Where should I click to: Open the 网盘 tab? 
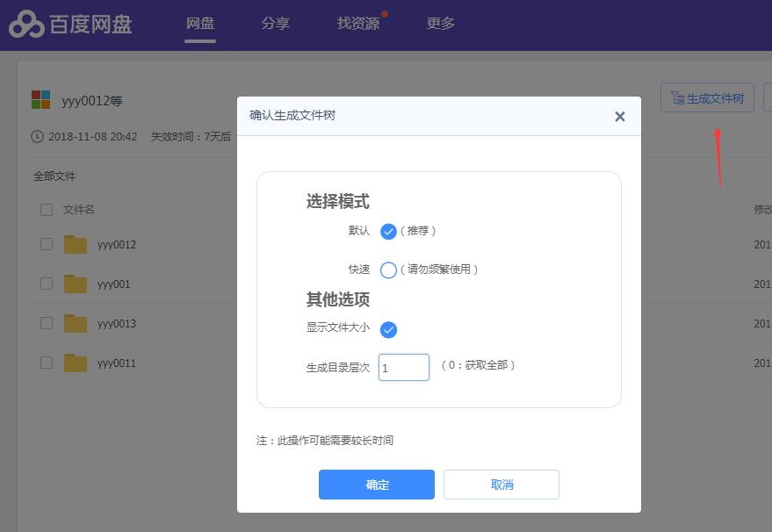coord(200,23)
